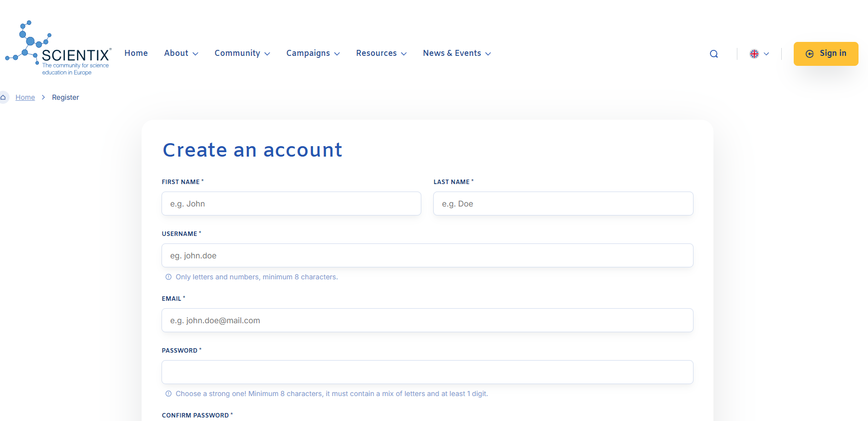Image resolution: width=868 pixels, height=421 pixels.
Task: Open the Resources menu
Action: [381, 53]
